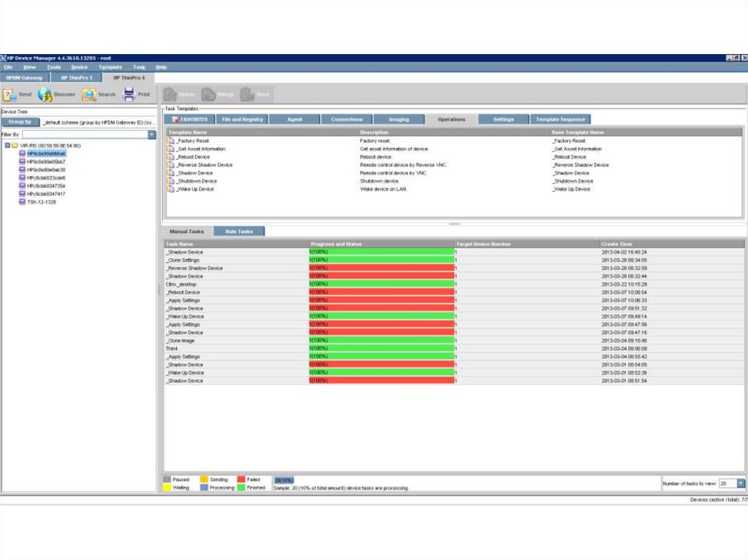Screen dimensions: 748x560
Task: Click the highlighted 20(10%) sample value
Action: pyautogui.click(x=284, y=480)
